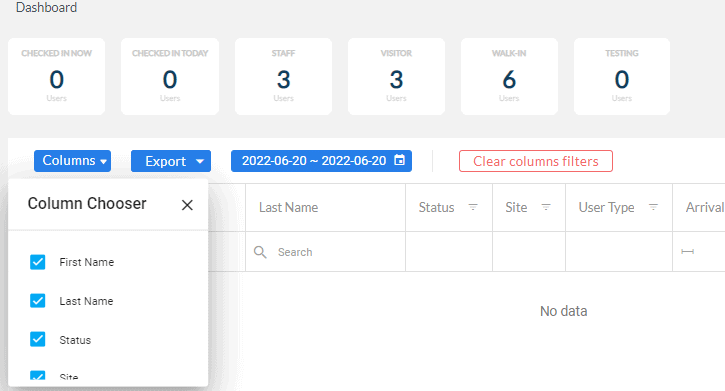Close the Column Chooser panel
This screenshot has height=391, width=725.
(x=187, y=205)
